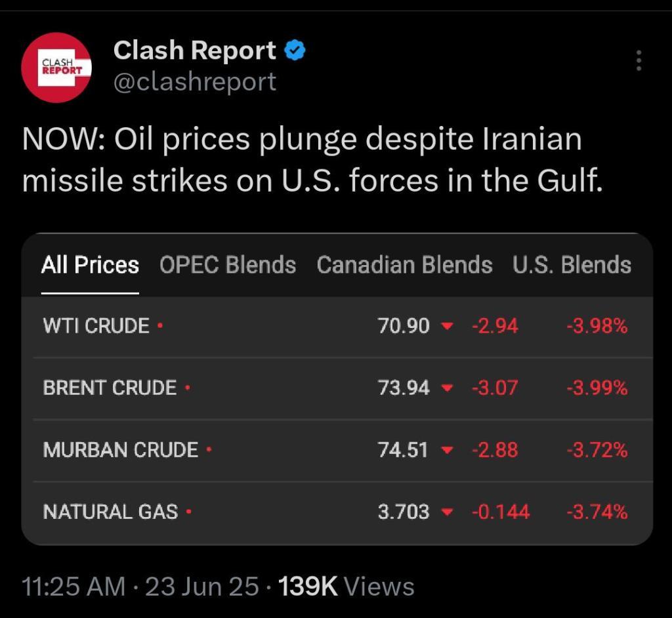Open the Clash Report display name
Screen dimensions: 672x618
194,50
